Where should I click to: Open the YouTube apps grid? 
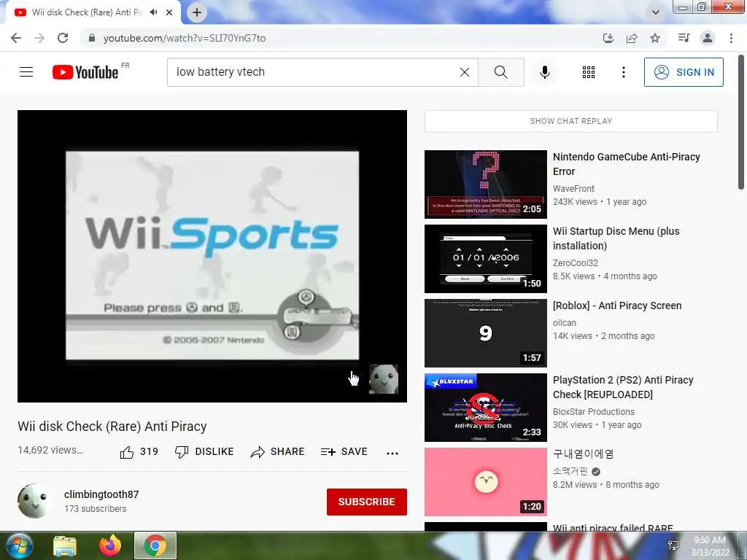pos(589,72)
